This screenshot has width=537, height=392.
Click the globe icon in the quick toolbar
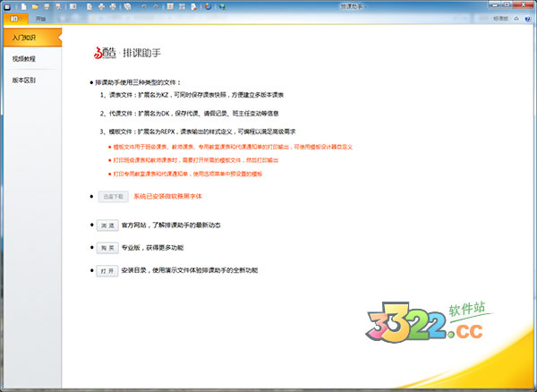coord(222,6)
